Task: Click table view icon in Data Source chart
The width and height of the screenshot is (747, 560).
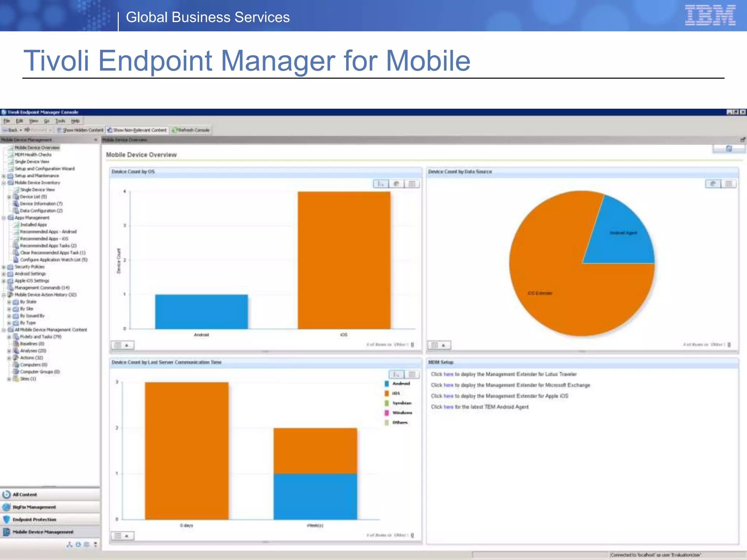Action: click(x=729, y=184)
